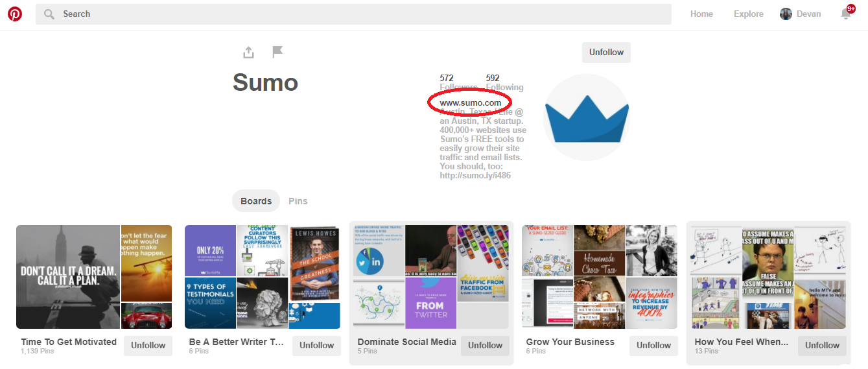Open the infographics revenue 400% thumbnail

pos(651,303)
